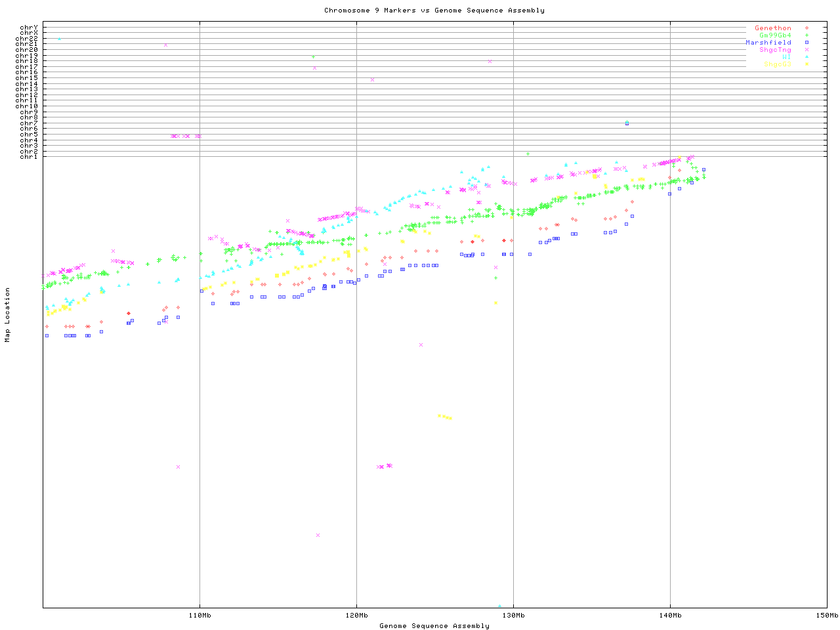The width and height of the screenshot is (840, 630).
Task: Select the Genethon legend label
Action: (x=772, y=28)
